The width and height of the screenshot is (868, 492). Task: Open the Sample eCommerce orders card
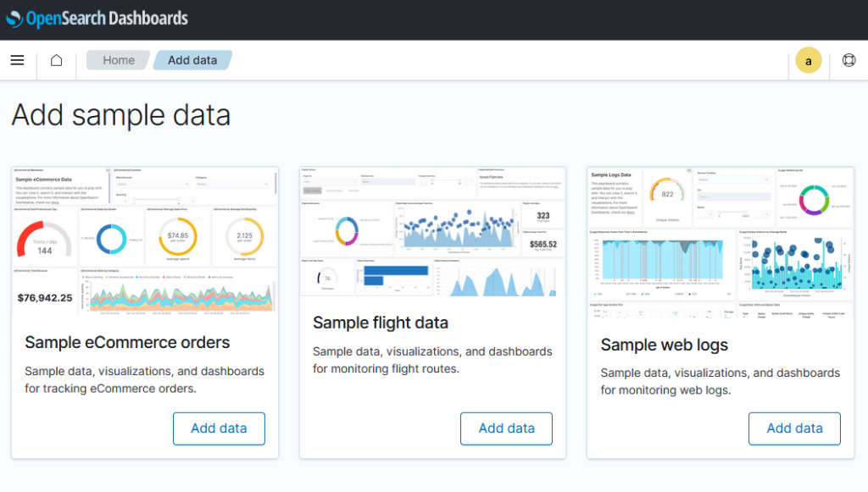point(144,313)
